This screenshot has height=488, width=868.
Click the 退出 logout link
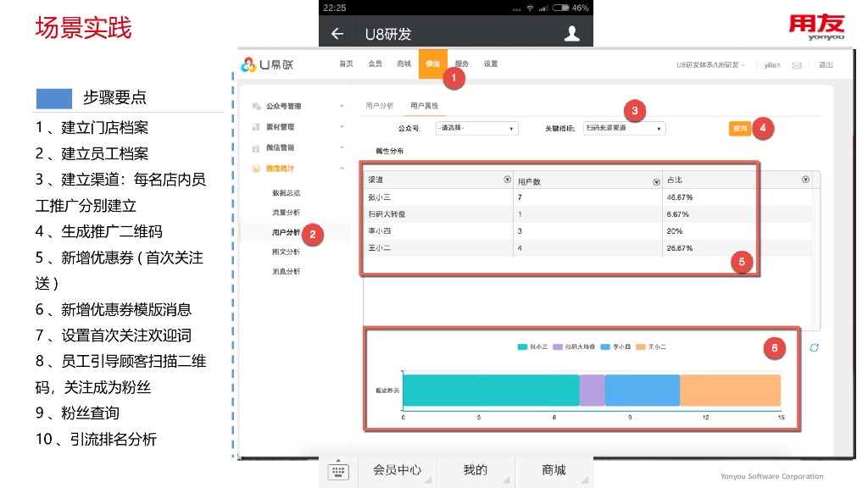pos(825,65)
